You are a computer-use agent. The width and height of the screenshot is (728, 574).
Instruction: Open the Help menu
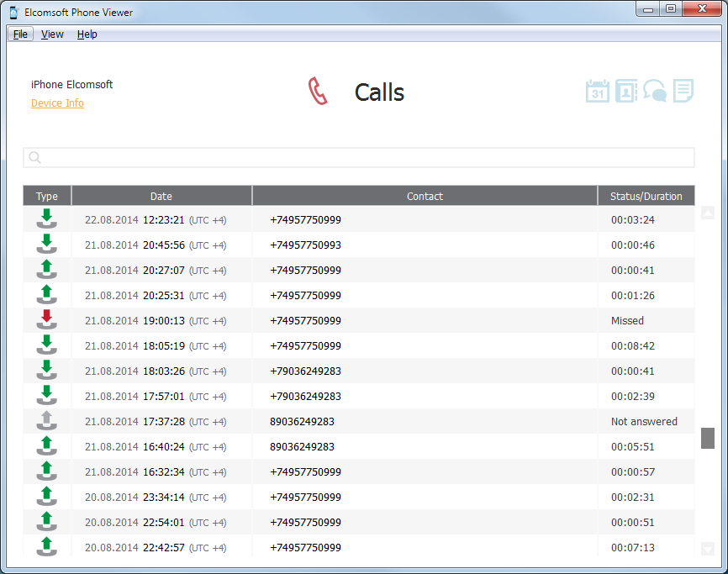point(87,34)
